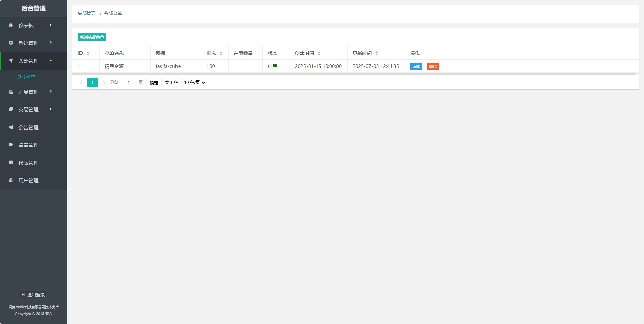Click the page number input field
This screenshot has width=644, height=324.
(128, 83)
